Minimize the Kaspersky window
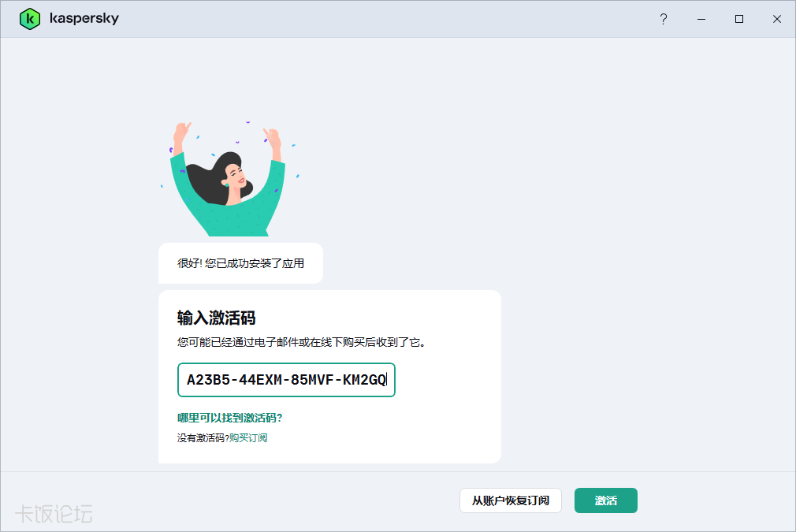This screenshot has height=532, width=796. [x=701, y=19]
